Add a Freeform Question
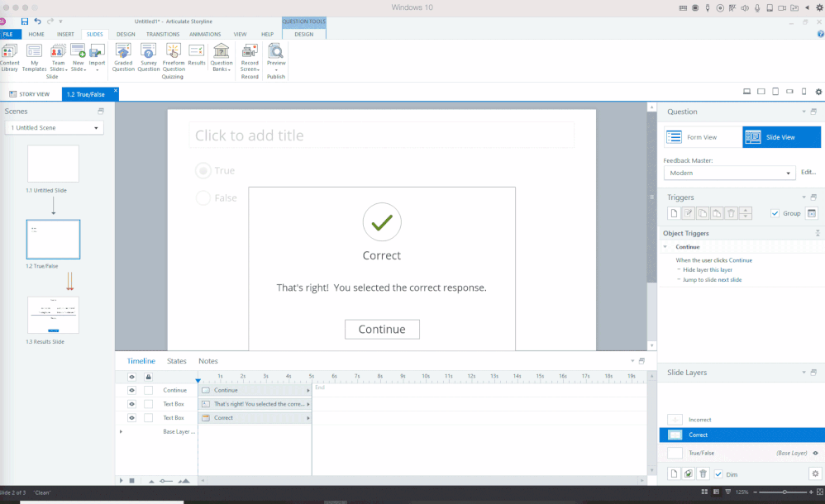 click(x=174, y=55)
